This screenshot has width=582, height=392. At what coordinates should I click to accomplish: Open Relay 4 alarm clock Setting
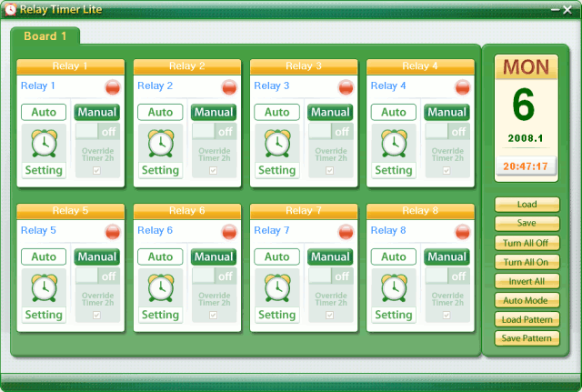(x=394, y=152)
